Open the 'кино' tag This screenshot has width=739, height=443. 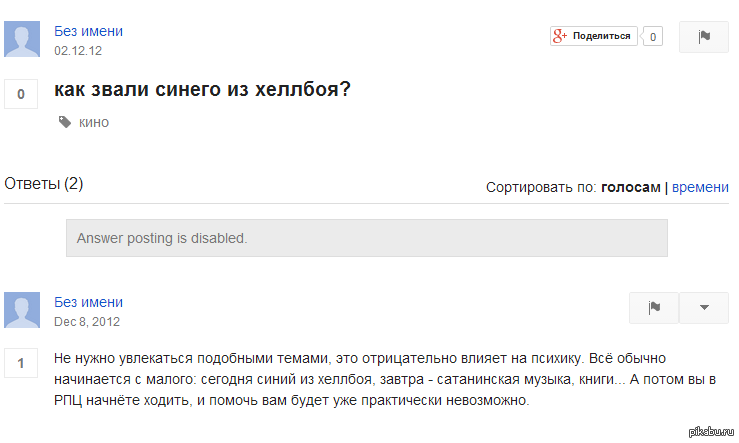click(x=94, y=122)
